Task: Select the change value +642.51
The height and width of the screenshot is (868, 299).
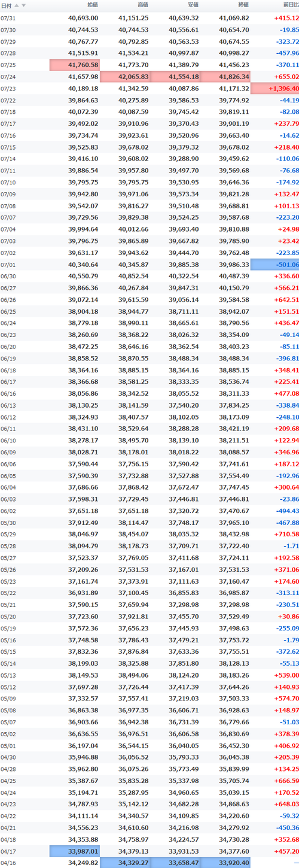Action: coord(285,299)
